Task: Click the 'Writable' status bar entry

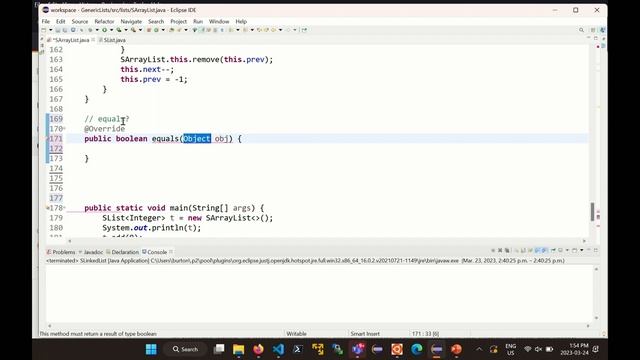Action: [x=296, y=333]
